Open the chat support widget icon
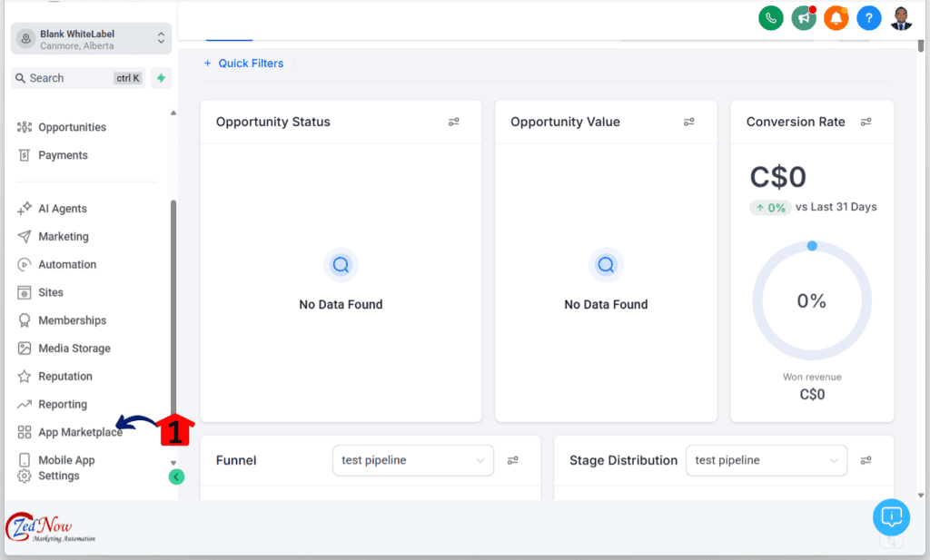Image resolution: width=930 pixels, height=560 pixels. 891,516
